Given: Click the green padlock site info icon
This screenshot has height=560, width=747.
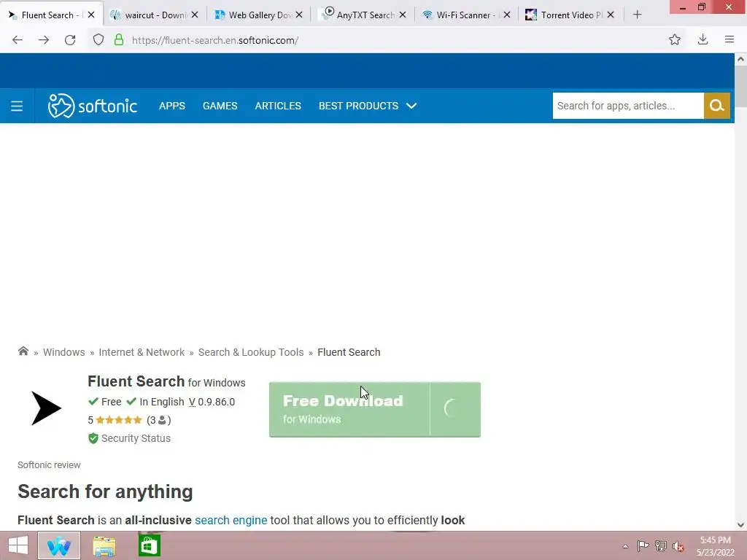Looking at the screenshot, I should coord(119,40).
